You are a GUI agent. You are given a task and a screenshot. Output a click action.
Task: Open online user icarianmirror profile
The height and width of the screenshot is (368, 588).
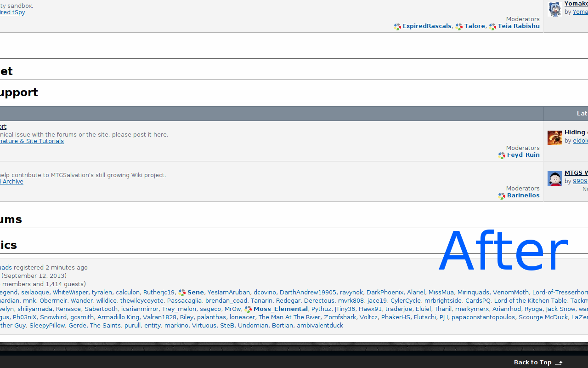140,309
